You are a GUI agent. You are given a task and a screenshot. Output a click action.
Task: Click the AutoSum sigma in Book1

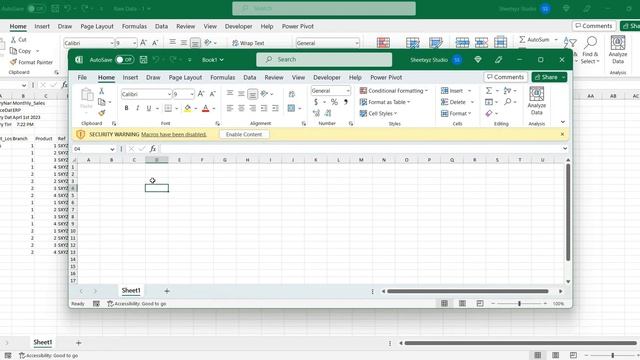point(489,91)
